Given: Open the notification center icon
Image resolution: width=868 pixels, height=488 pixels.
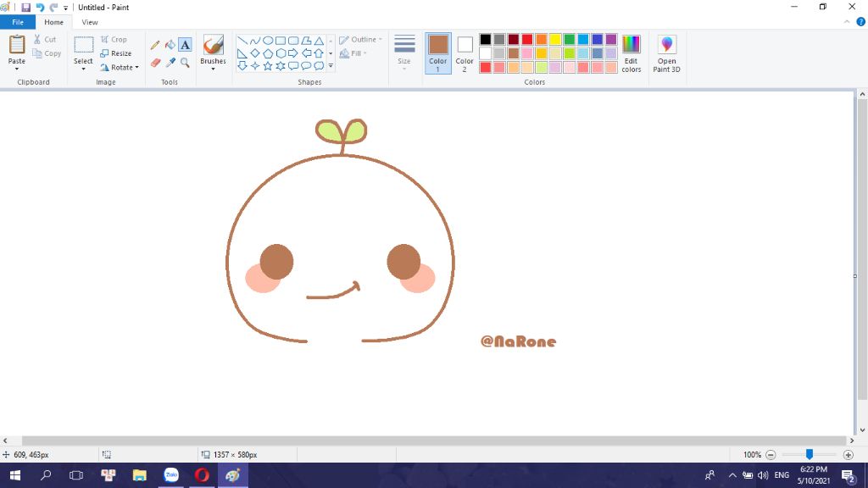Looking at the screenshot, I should click(x=849, y=475).
